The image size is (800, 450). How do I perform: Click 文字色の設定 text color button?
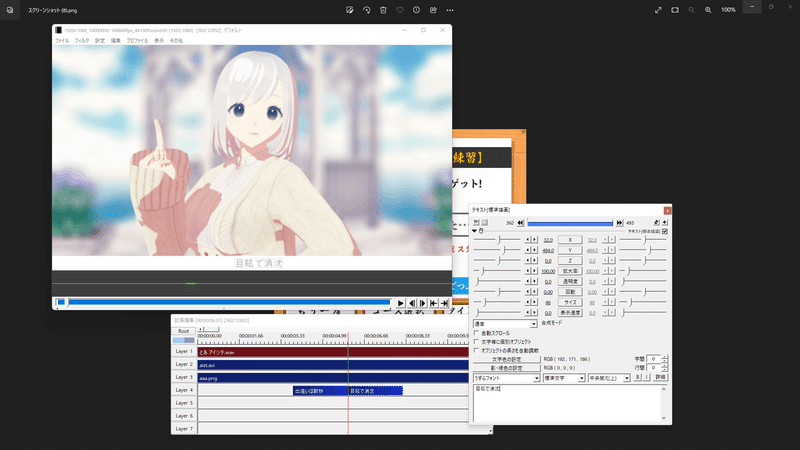tap(507, 359)
